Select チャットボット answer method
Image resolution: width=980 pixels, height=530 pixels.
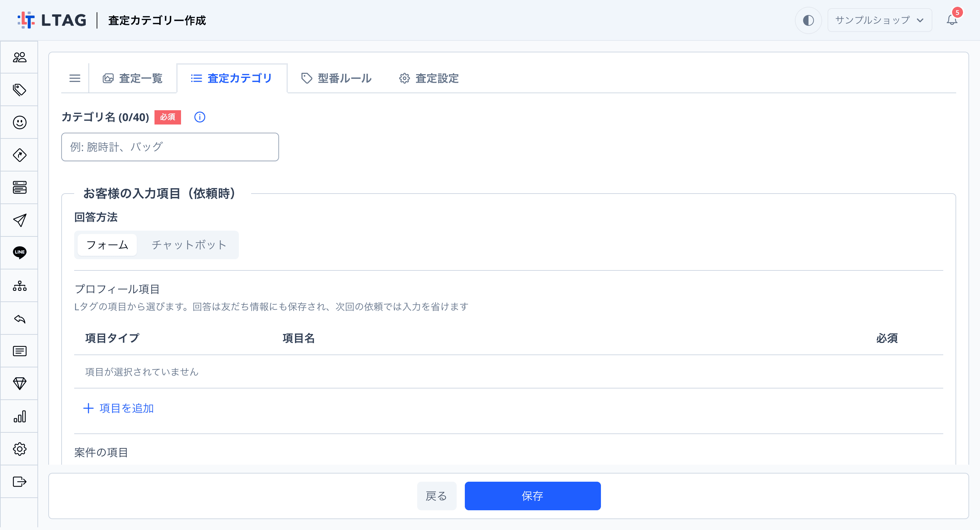pyautogui.click(x=189, y=245)
